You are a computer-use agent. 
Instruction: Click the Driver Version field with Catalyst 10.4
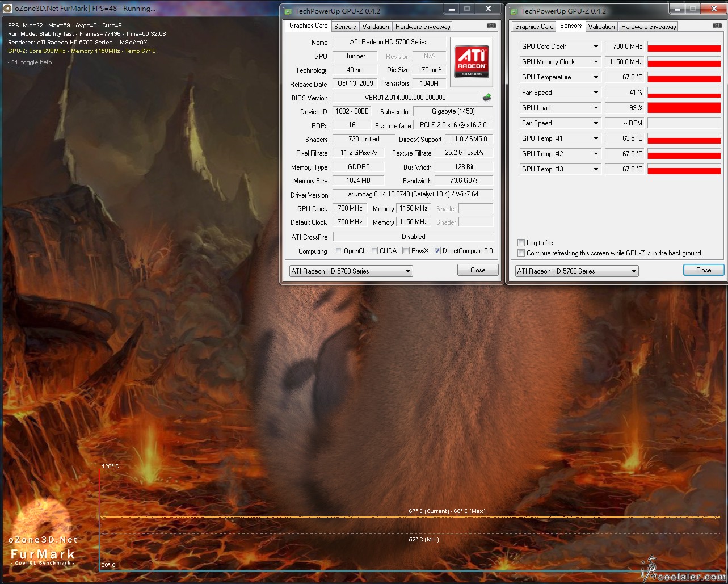[413, 194]
